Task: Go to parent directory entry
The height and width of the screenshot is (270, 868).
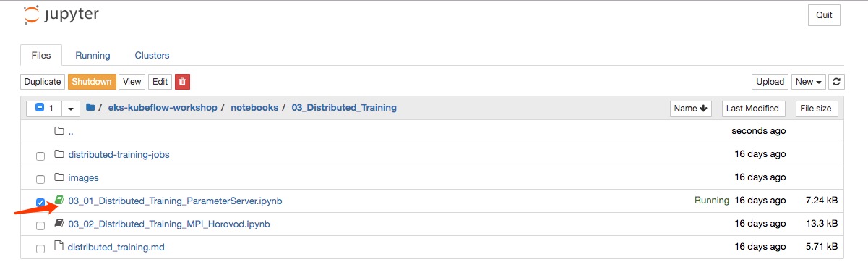Action: pyautogui.click(x=71, y=131)
